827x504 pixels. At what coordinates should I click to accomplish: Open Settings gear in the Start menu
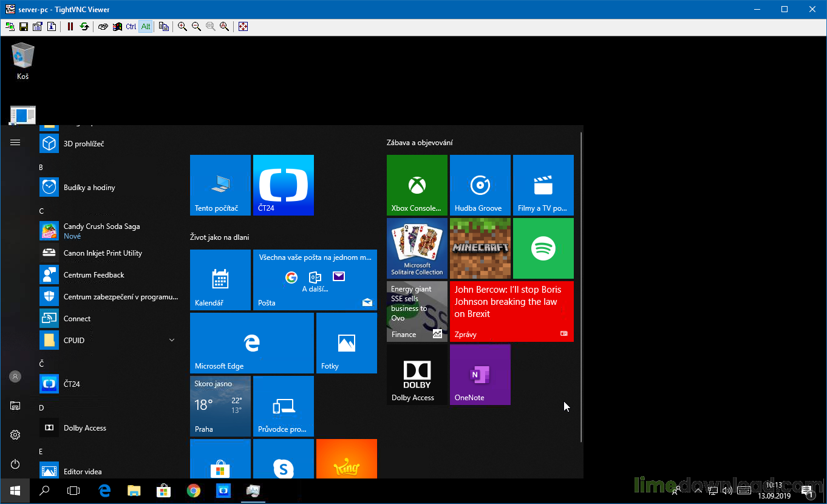pyautogui.click(x=15, y=435)
